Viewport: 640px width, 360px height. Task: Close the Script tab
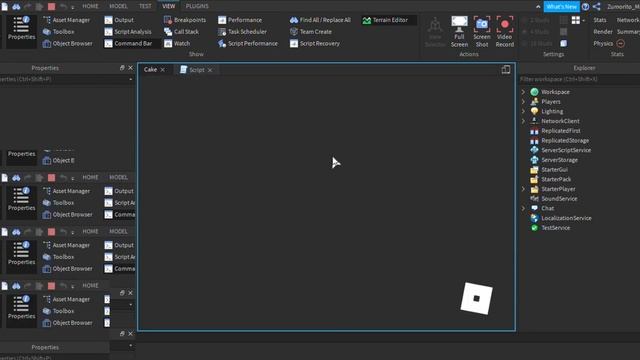coord(210,70)
